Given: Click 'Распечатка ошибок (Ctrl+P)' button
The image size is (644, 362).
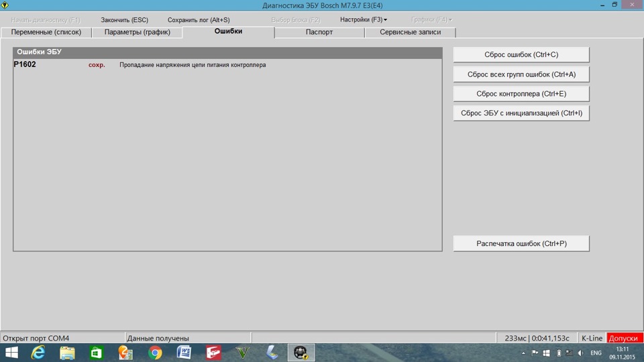Looking at the screenshot, I should click(x=521, y=243).
